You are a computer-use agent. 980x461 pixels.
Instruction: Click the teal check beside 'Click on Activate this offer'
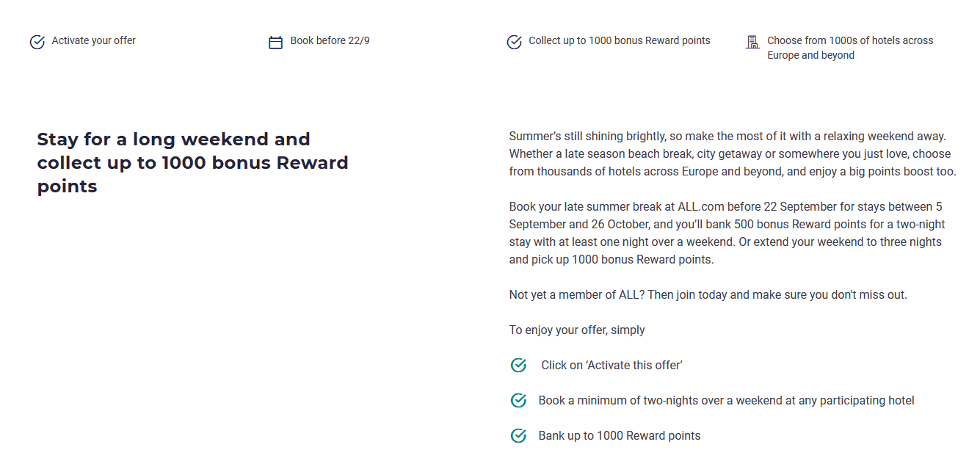click(x=519, y=365)
